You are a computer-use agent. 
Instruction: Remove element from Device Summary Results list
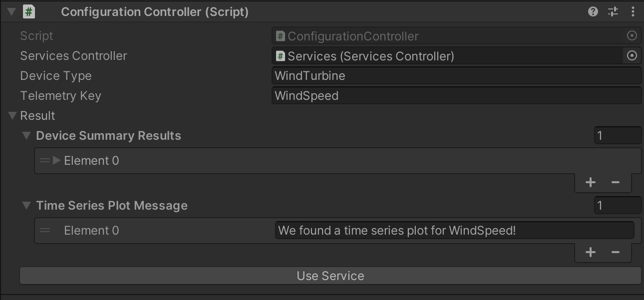[x=616, y=182]
